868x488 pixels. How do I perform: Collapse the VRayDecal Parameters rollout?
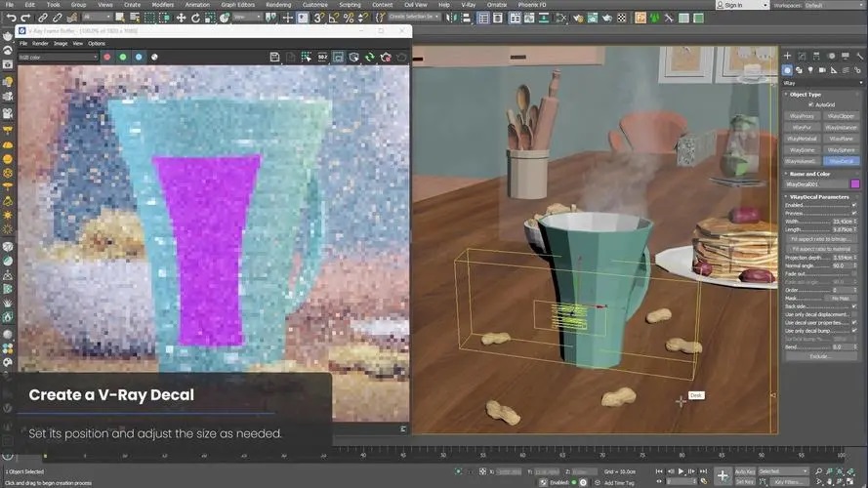tap(819, 196)
